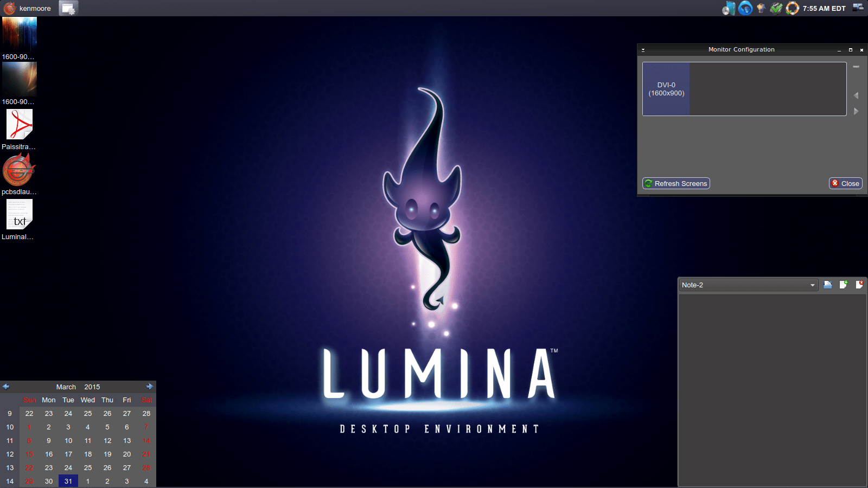Add a new note with plus icon
Image resolution: width=868 pixels, height=488 pixels.
coord(843,285)
